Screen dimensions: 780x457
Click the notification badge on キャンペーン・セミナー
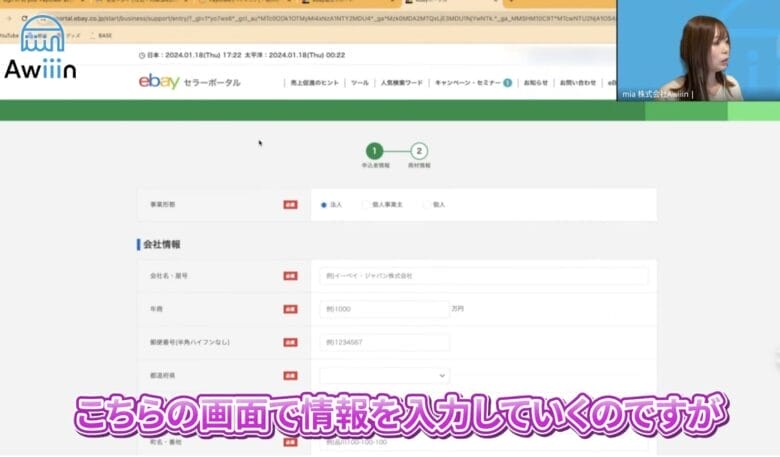point(507,83)
